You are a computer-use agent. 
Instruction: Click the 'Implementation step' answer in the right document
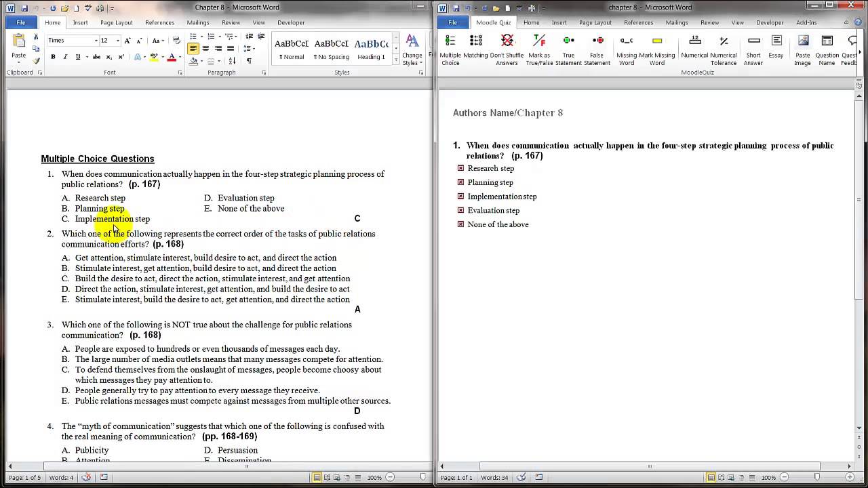[x=502, y=197]
